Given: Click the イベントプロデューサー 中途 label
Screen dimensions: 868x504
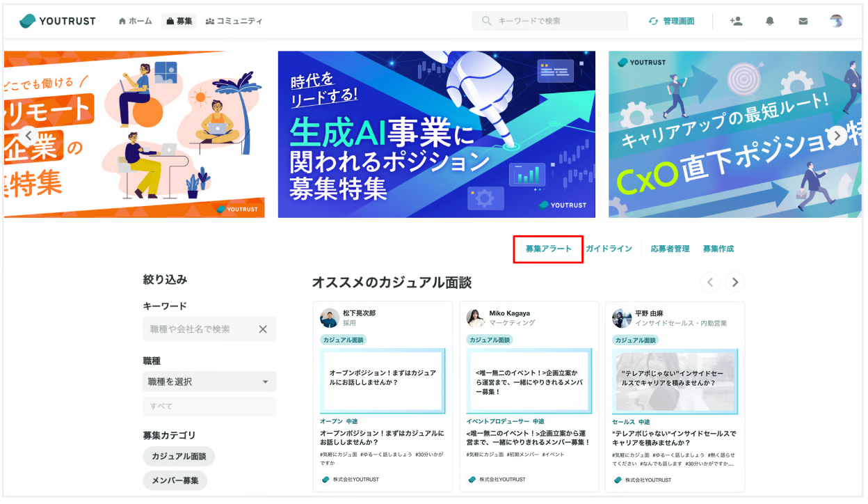Looking at the screenshot, I should (x=505, y=422).
